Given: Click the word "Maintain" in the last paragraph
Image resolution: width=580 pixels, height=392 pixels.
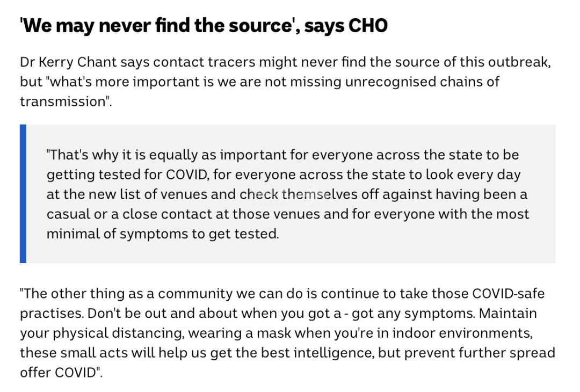Looking at the screenshot, I should [x=508, y=313].
